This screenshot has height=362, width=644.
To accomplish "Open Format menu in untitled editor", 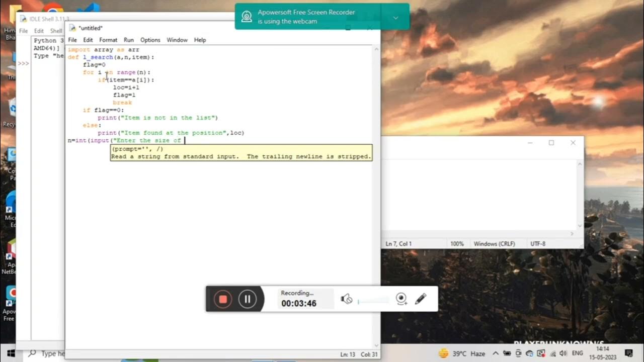I will click(x=108, y=40).
